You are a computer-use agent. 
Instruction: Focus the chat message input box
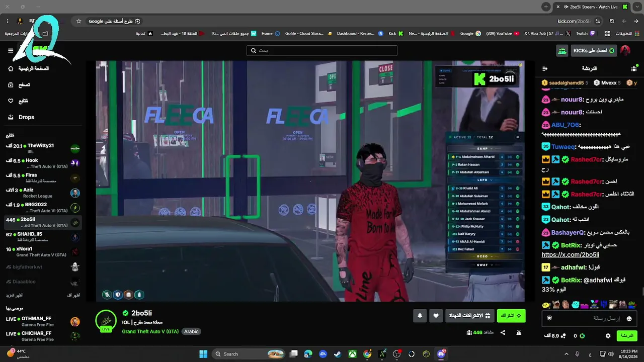(589, 318)
